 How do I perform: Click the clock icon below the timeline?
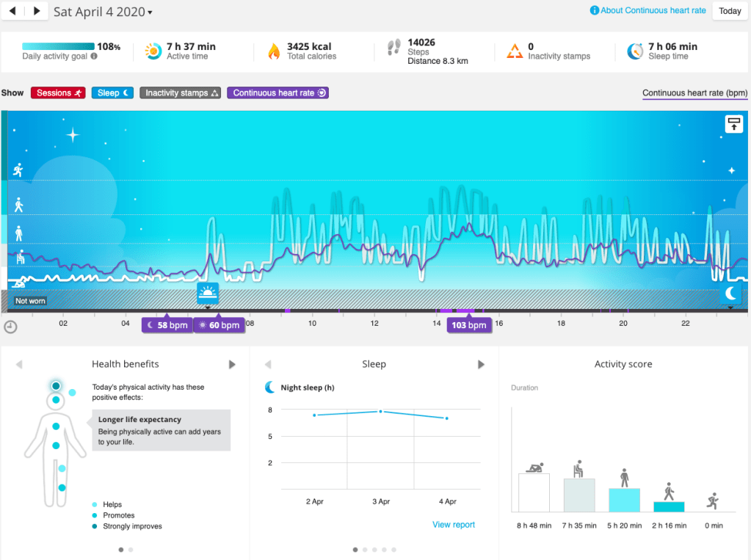coord(11,327)
